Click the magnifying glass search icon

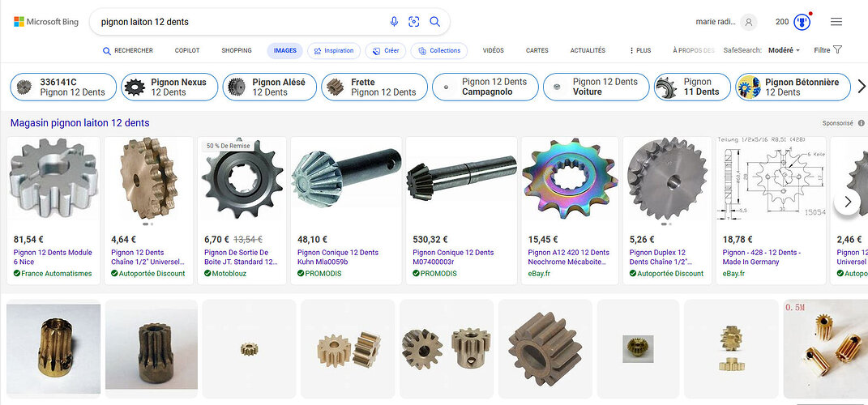(435, 22)
